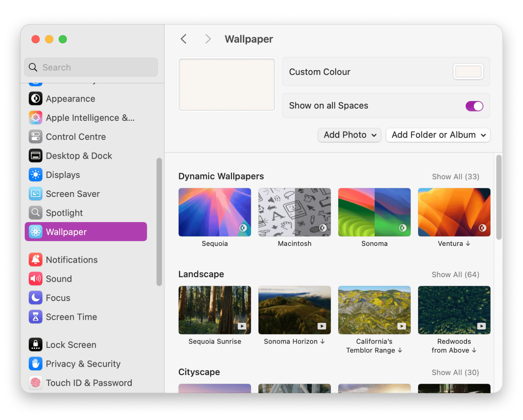Open the Add Photo dropdown
The height and width of the screenshot is (420, 523).
coord(349,135)
